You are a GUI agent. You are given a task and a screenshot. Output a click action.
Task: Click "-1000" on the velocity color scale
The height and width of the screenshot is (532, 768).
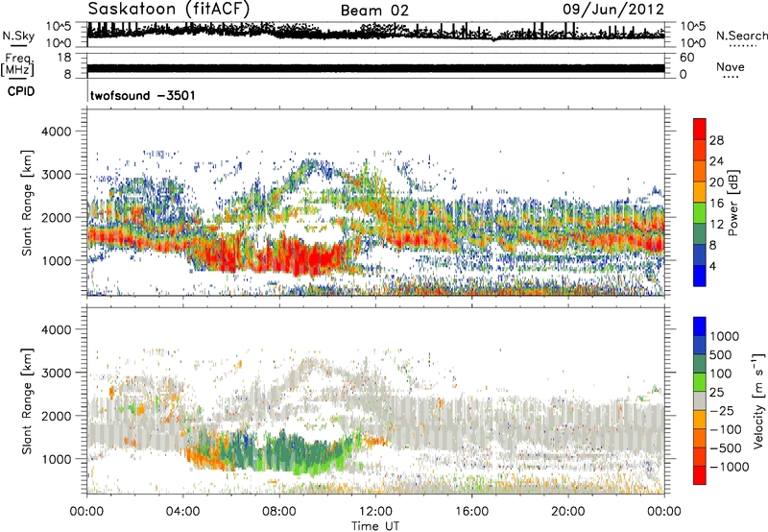(730, 467)
